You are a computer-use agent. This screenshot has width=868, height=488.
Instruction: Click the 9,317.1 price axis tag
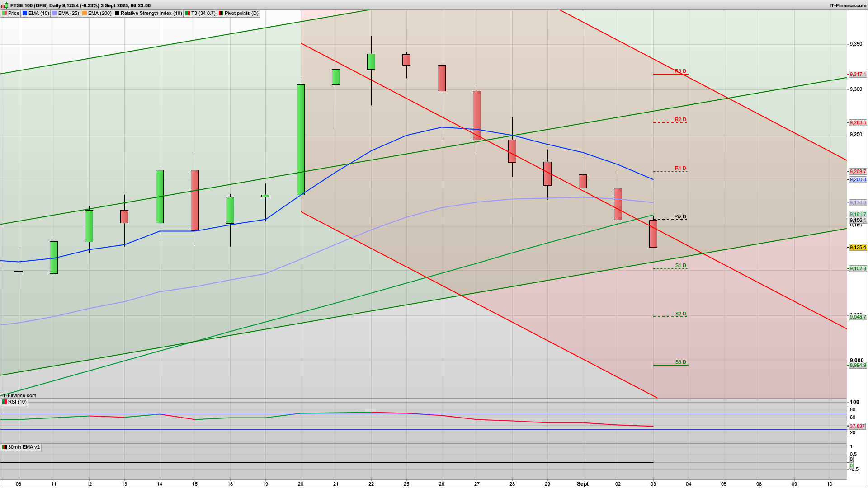(x=858, y=74)
